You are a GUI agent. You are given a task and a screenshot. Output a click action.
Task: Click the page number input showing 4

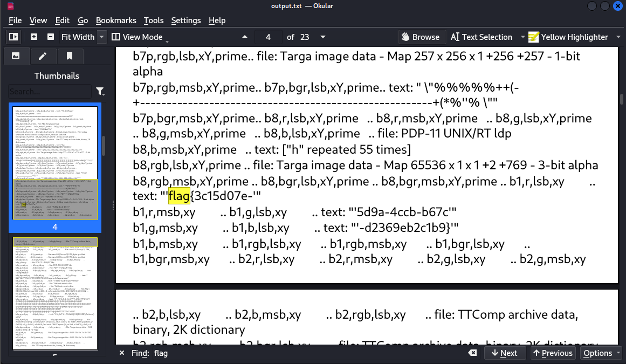268,37
